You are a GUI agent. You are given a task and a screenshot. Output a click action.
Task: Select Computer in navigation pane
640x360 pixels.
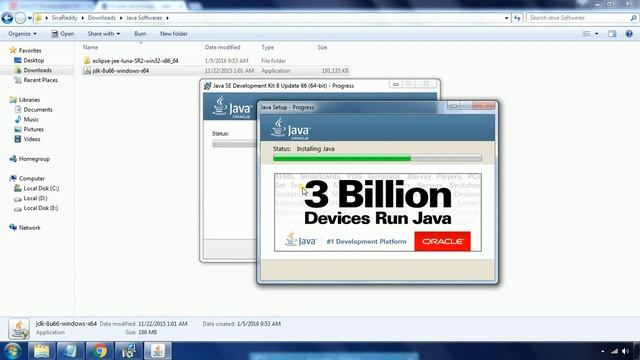coord(27,178)
